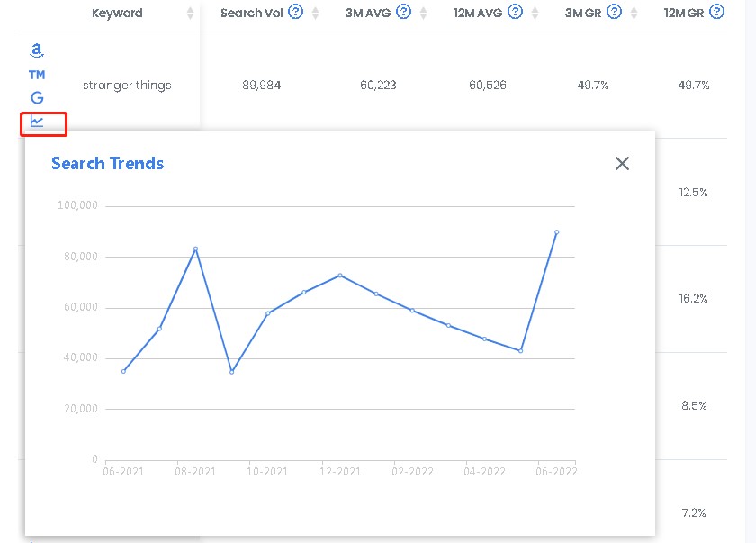The image size is (756, 543).
Task: Sort by 3M AVG arrows
Action: coord(423,13)
